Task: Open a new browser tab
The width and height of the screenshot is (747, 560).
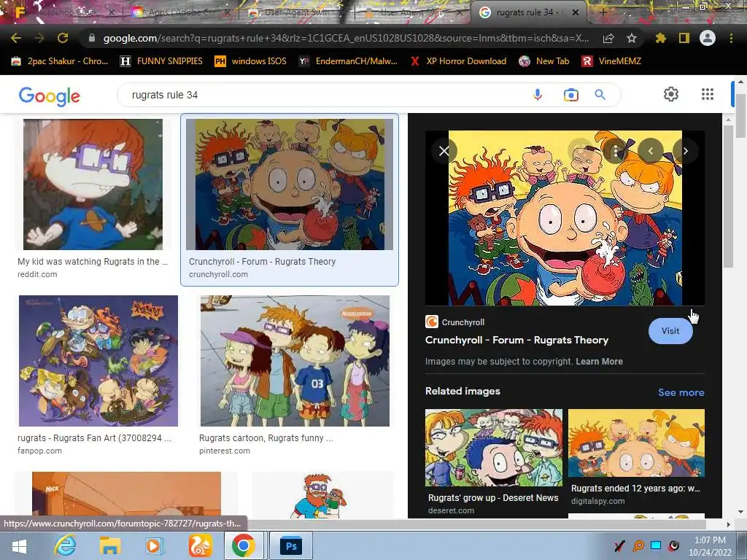Action: pyautogui.click(x=603, y=12)
